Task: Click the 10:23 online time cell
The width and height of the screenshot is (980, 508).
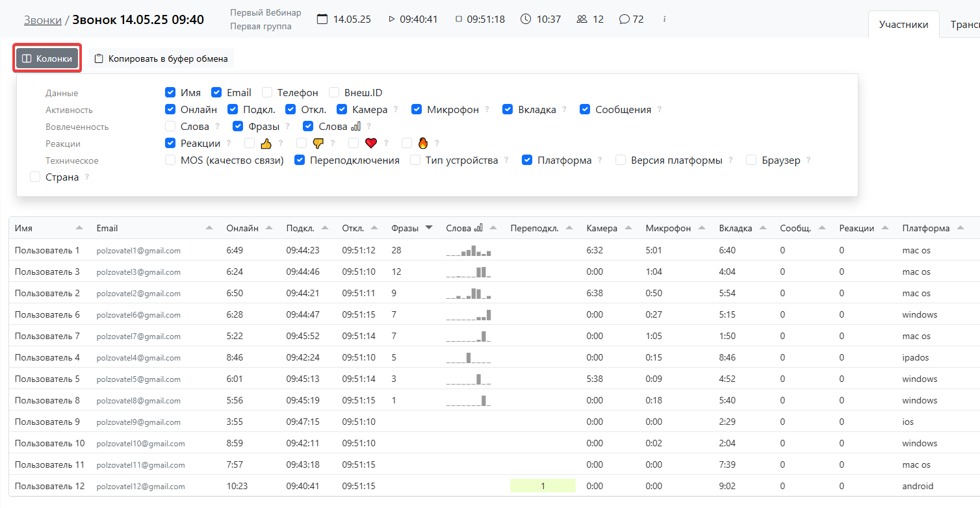Action: click(x=236, y=486)
